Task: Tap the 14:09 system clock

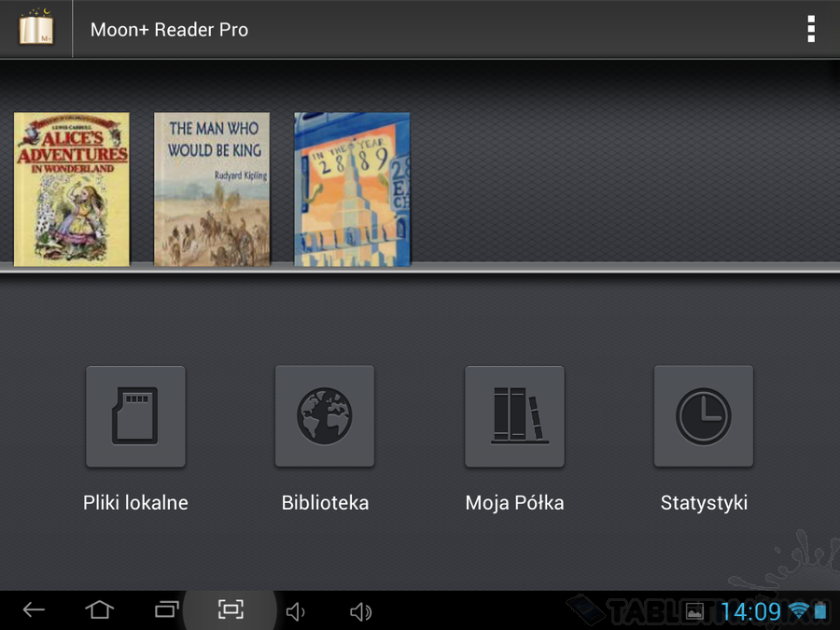Action: 750,611
